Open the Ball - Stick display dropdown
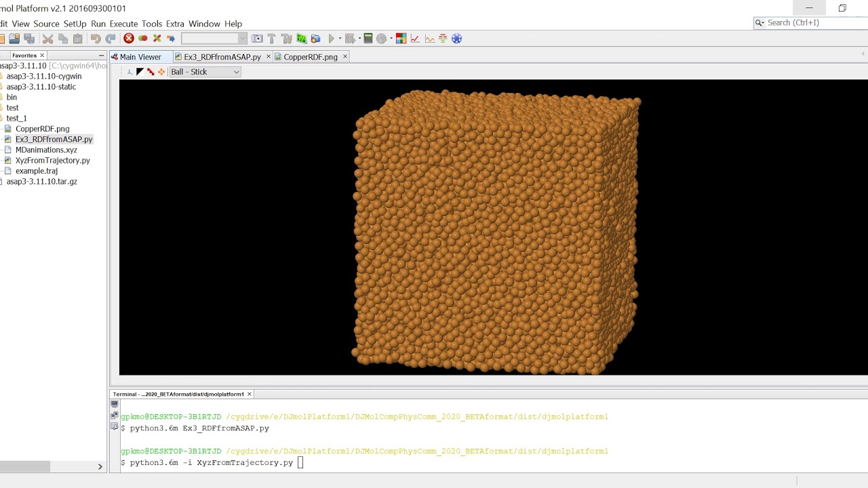868x488 pixels. [x=205, y=72]
